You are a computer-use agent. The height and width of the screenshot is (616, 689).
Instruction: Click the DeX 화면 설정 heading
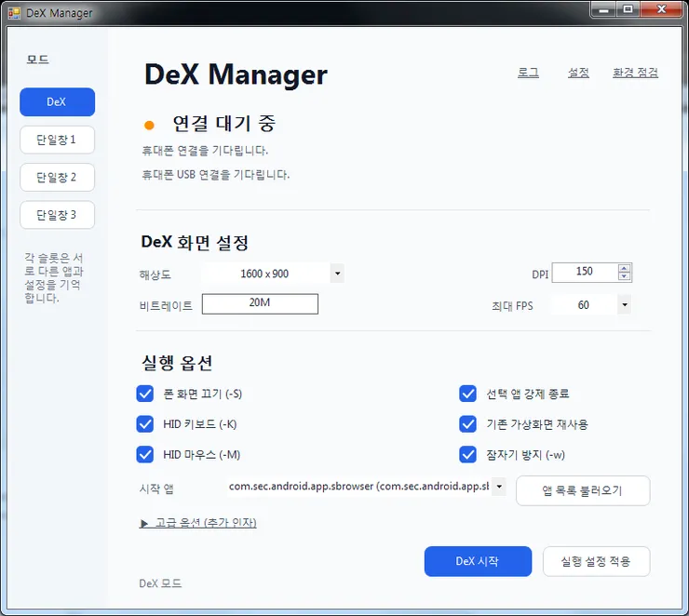point(195,242)
